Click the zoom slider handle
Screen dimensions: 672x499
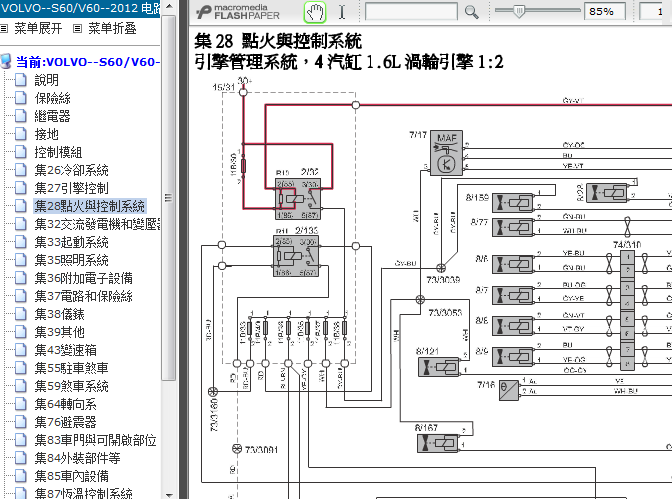coord(519,11)
